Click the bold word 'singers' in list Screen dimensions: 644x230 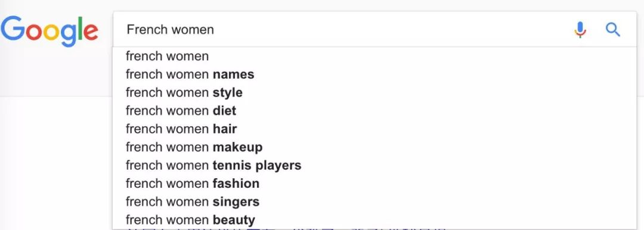click(x=236, y=202)
